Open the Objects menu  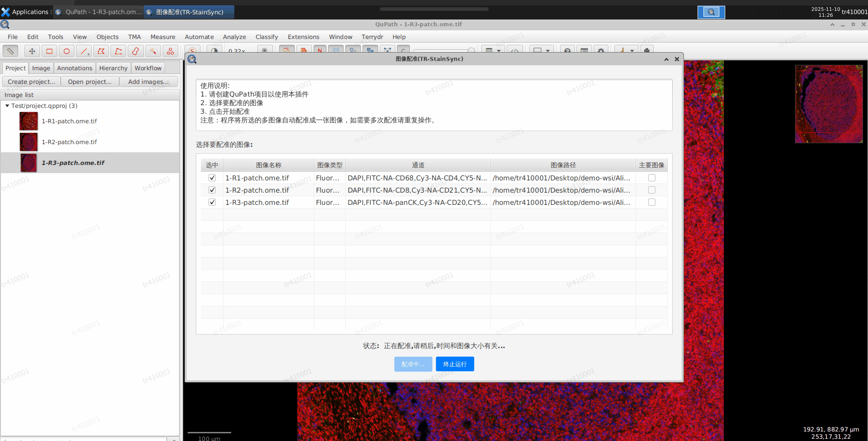pos(107,37)
